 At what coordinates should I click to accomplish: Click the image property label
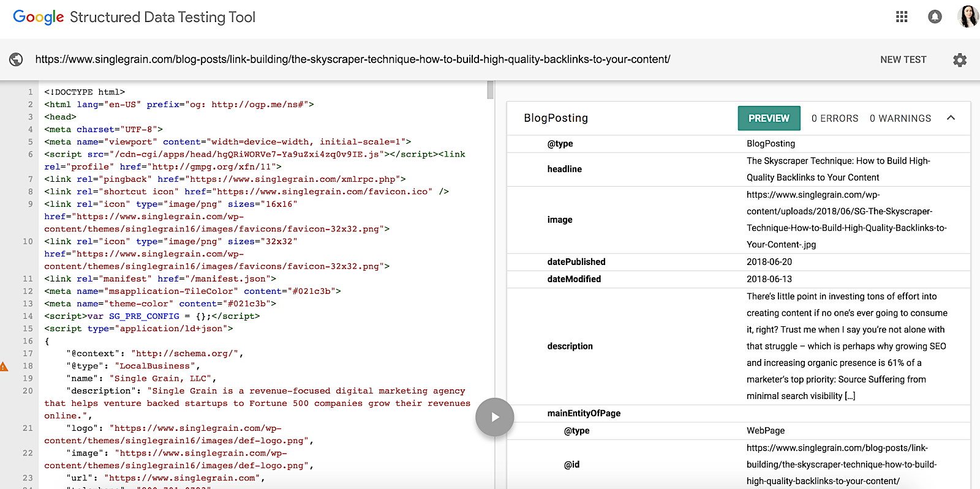(x=560, y=220)
